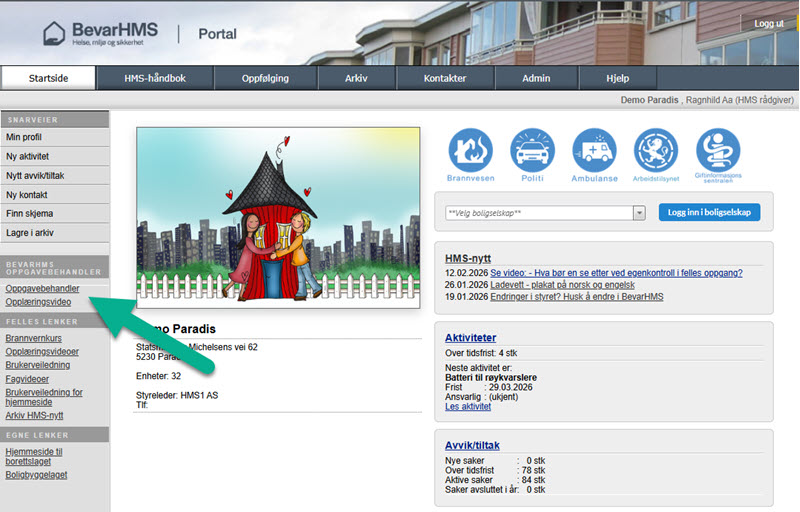Click Logg ut in the header
The width and height of the screenshot is (800, 512).
769,23
